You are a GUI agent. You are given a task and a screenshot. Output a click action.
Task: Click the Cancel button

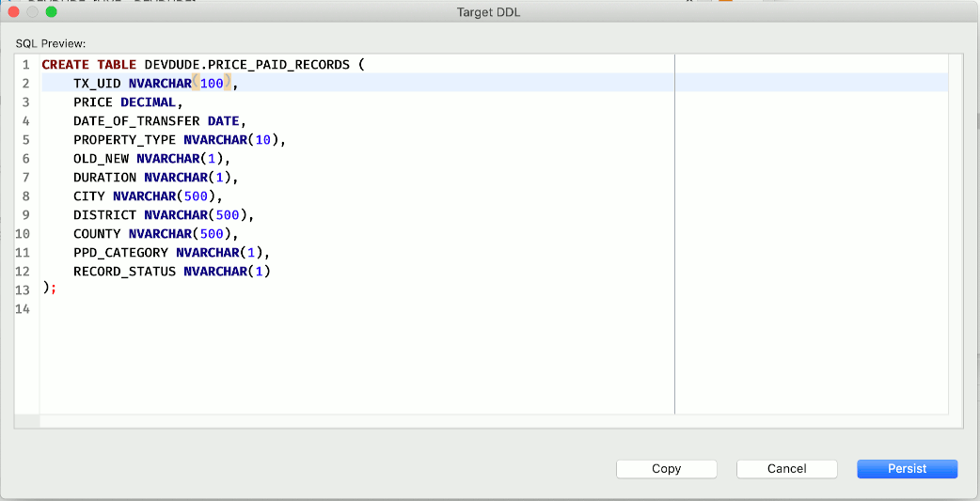coord(787,468)
